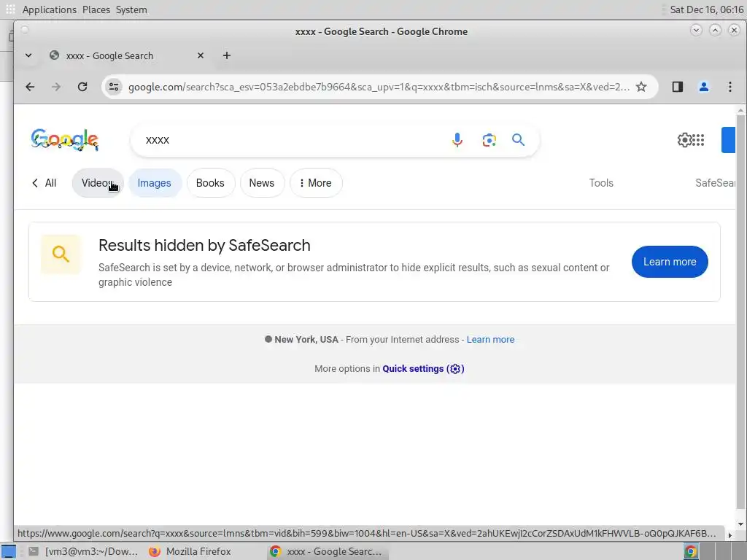
Task: Click the New York, USA location text
Action: [x=306, y=340]
